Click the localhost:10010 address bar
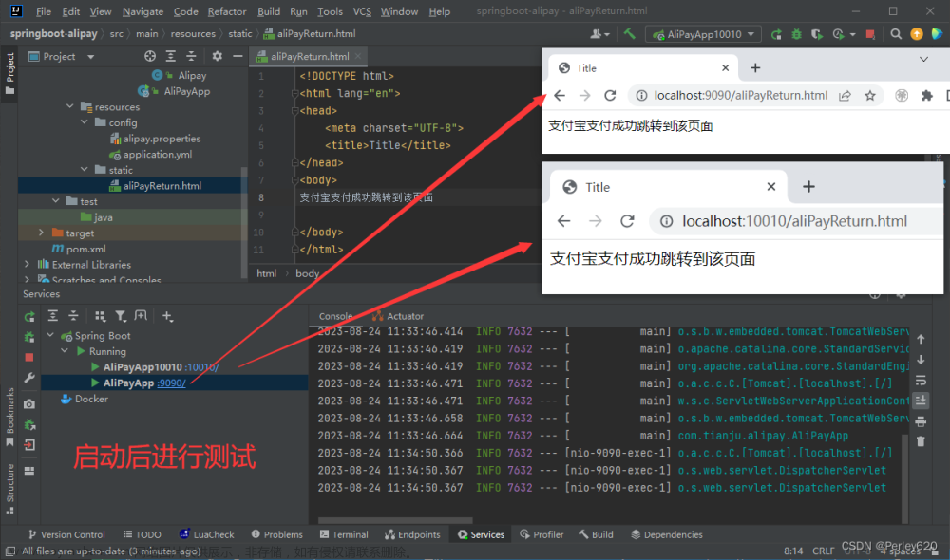 coord(794,221)
